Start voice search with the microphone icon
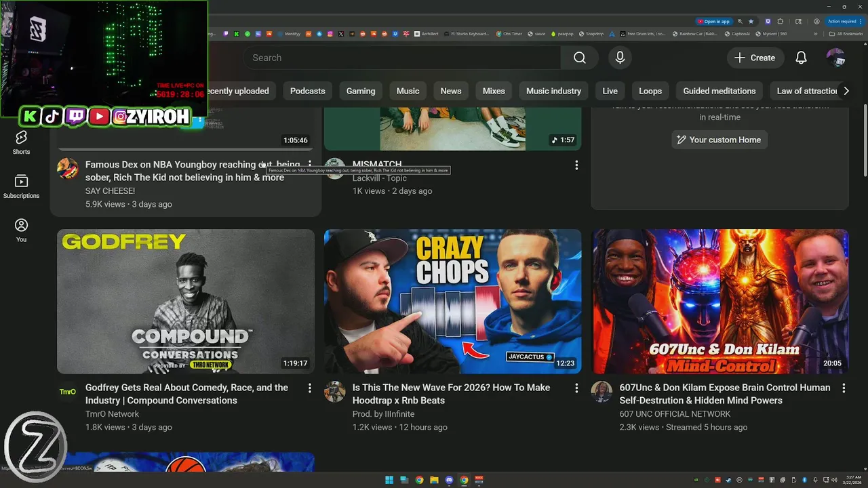This screenshot has height=488, width=868. click(x=620, y=58)
